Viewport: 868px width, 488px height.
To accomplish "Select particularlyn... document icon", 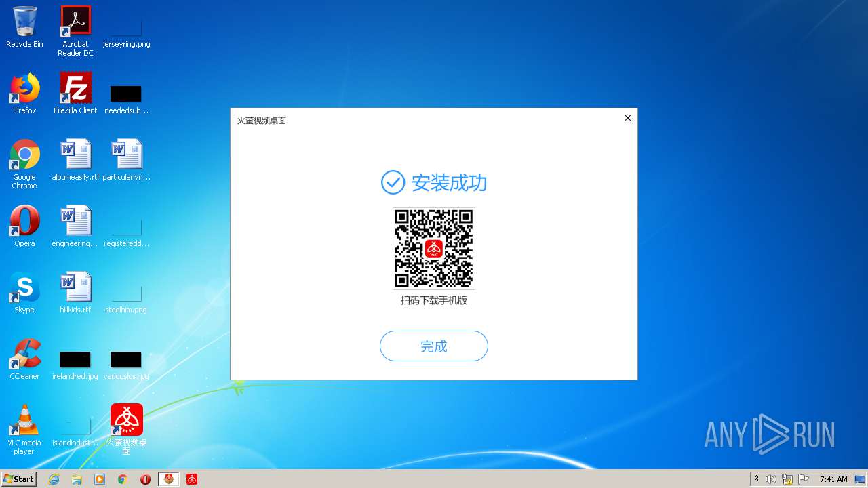I will (x=126, y=160).
